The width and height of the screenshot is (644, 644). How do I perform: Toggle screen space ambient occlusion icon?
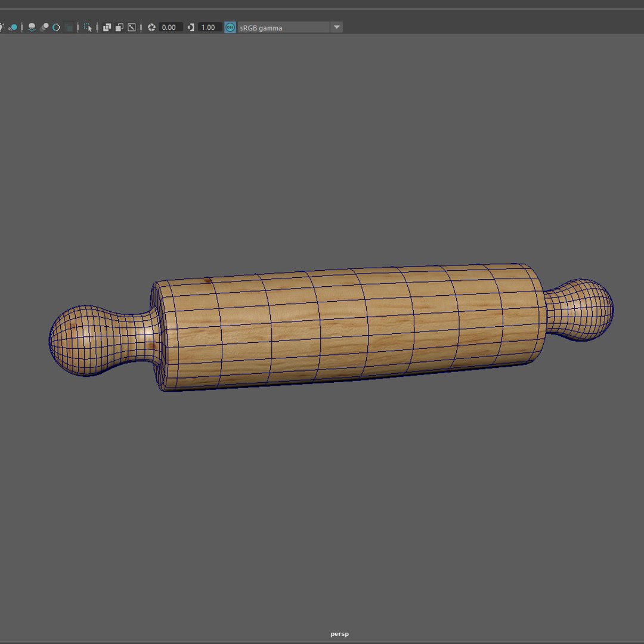pyautogui.click(x=32, y=27)
